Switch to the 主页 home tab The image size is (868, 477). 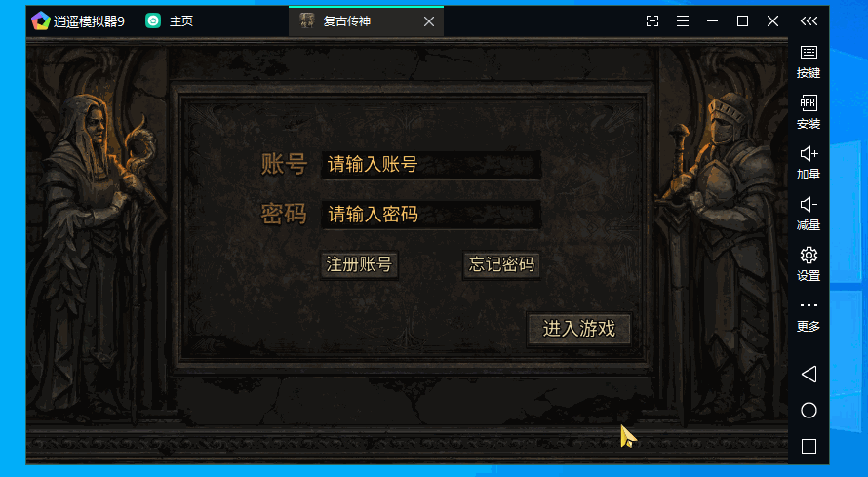point(170,21)
